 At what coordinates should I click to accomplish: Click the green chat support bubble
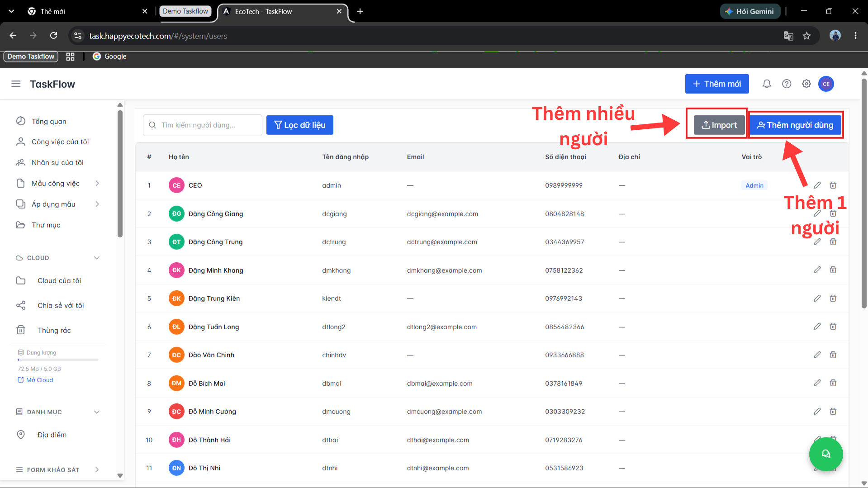(826, 454)
